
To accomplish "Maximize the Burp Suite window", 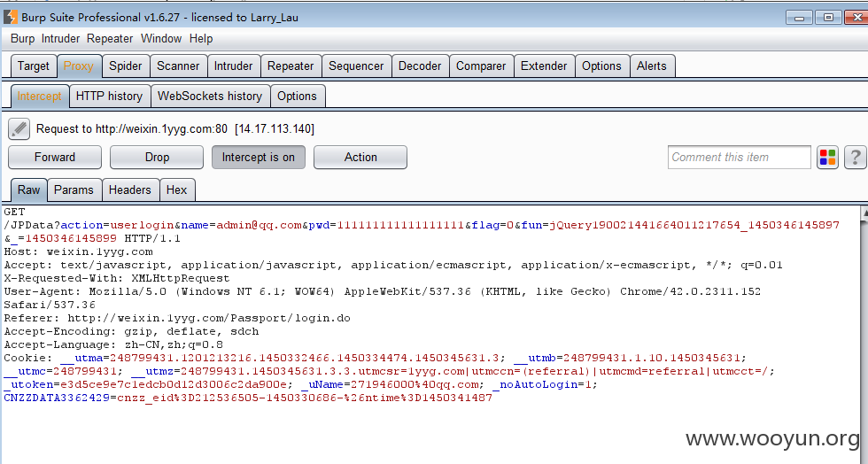I will coord(829,17).
